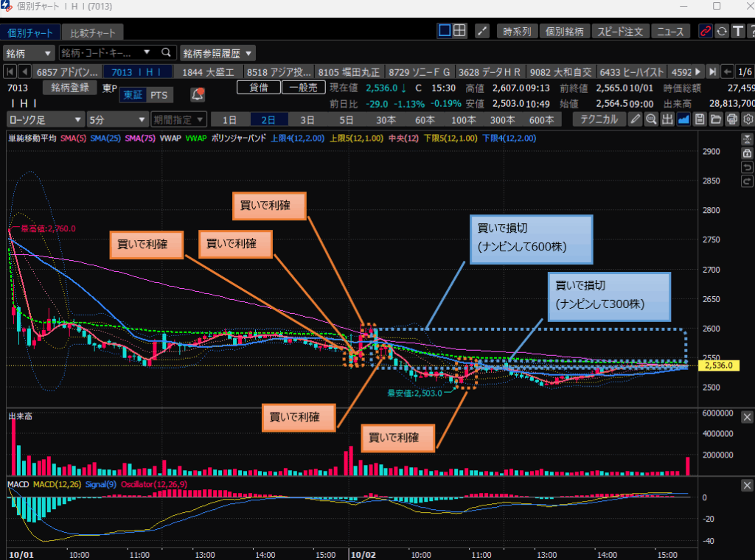This screenshot has width=755, height=560.
Task: Select the 1844 大盛工 stock tab
Action: [208, 71]
